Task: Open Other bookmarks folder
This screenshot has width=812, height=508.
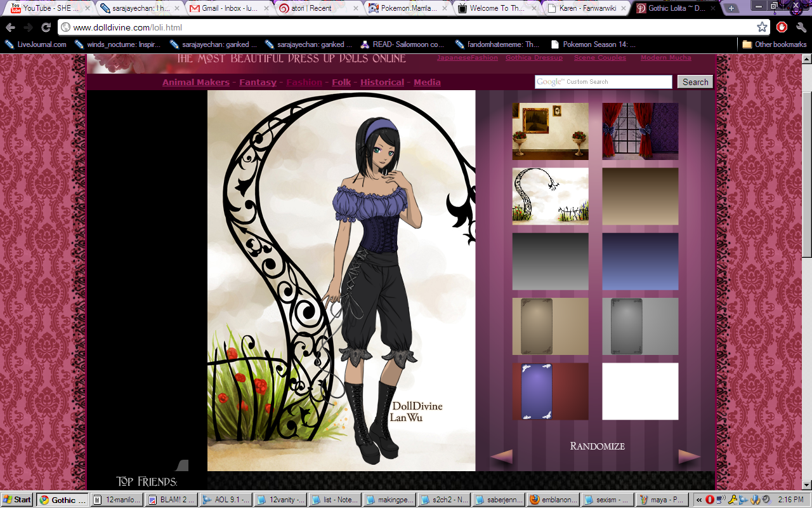Action: tap(774, 44)
